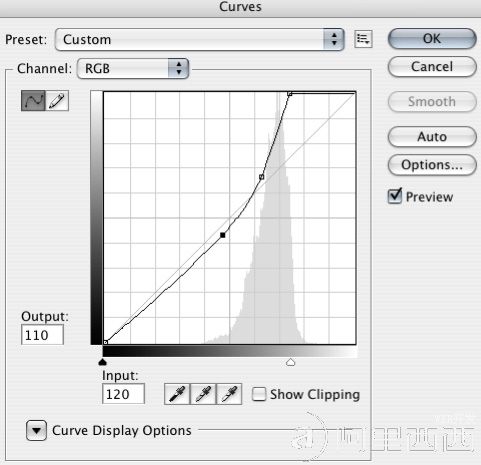Click the middle hollow curve point
This screenshot has width=481, height=465.
pos(262,177)
